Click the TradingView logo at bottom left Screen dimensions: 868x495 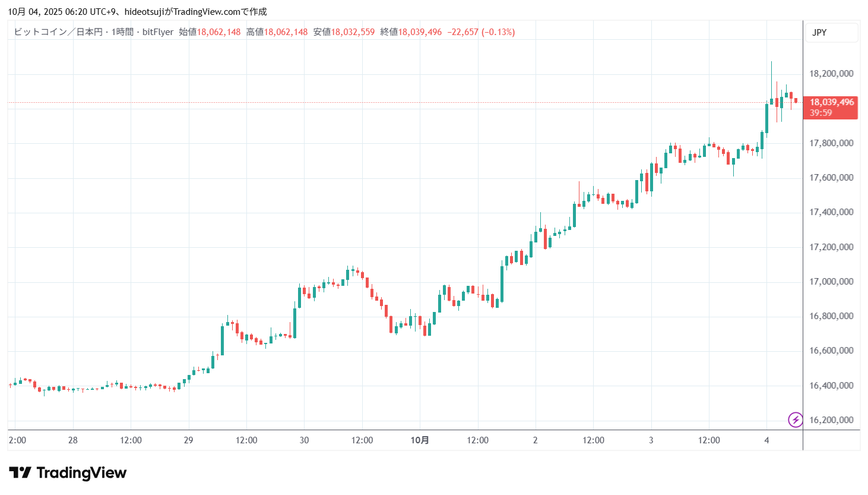point(68,473)
